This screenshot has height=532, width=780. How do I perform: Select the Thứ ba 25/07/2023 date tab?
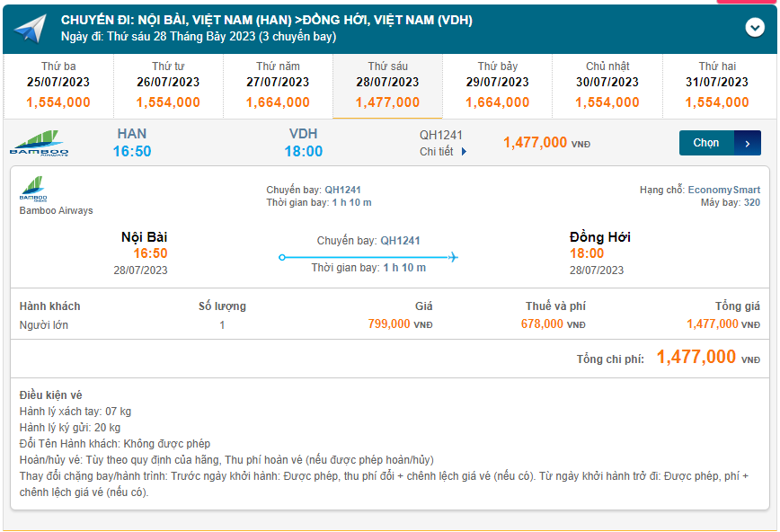pyautogui.click(x=58, y=85)
